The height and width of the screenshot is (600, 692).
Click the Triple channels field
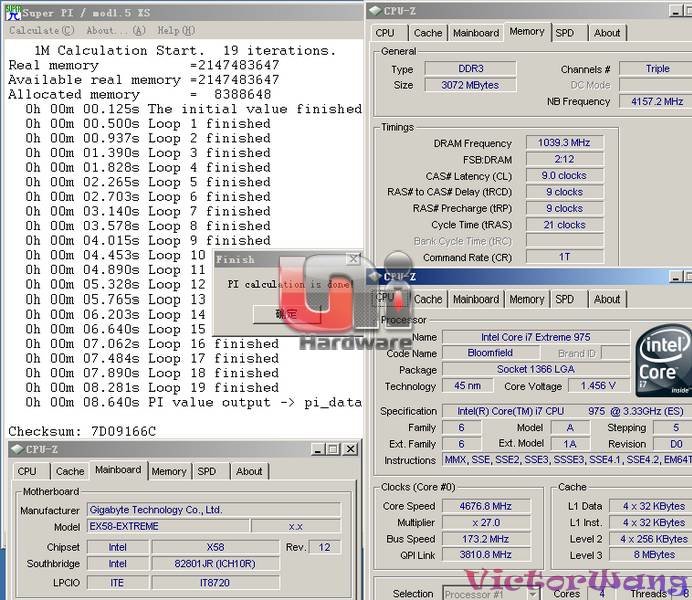click(x=657, y=68)
